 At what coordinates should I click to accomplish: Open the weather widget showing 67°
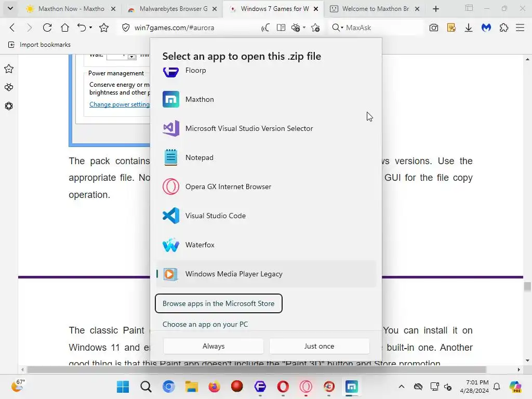[x=18, y=386]
